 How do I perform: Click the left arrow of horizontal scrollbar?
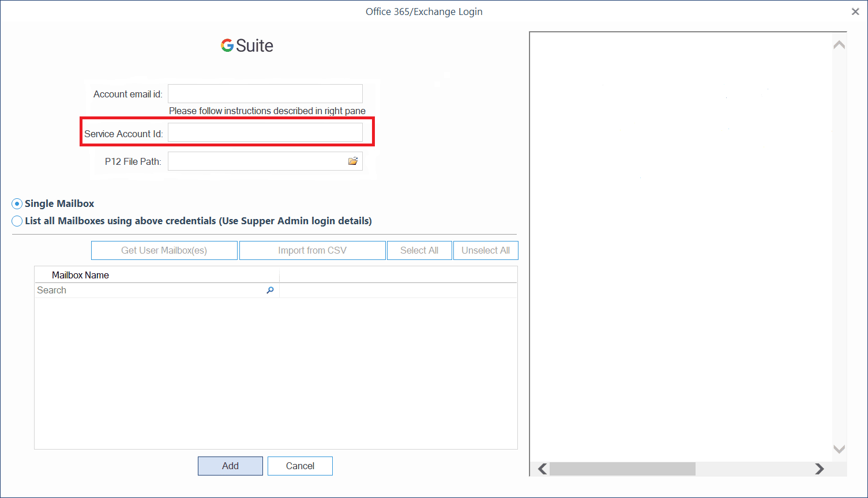(542, 469)
